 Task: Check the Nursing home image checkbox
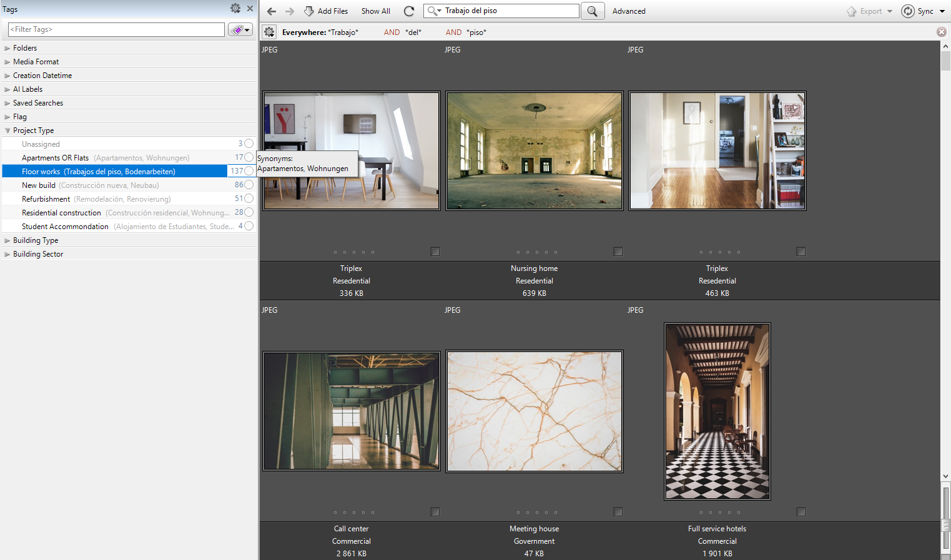(x=618, y=252)
